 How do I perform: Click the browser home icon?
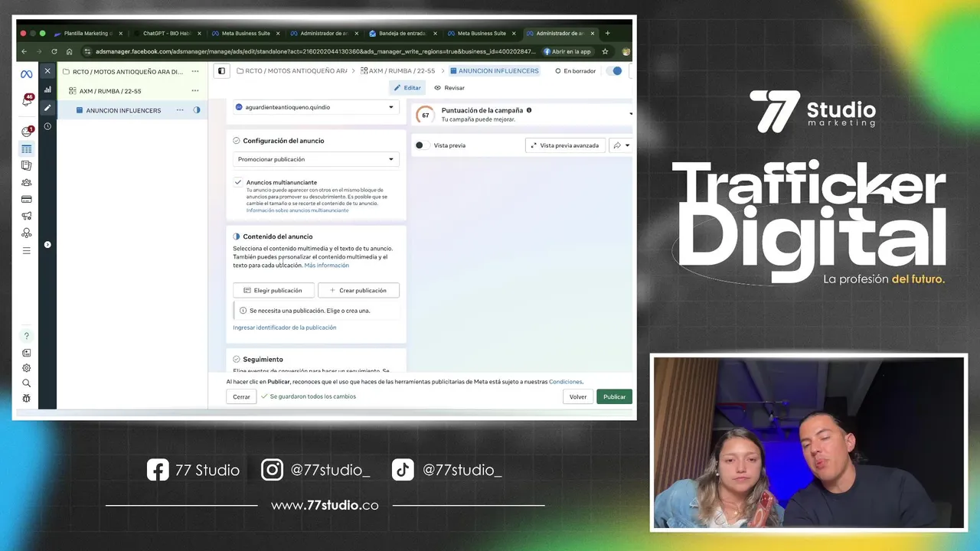(69, 51)
